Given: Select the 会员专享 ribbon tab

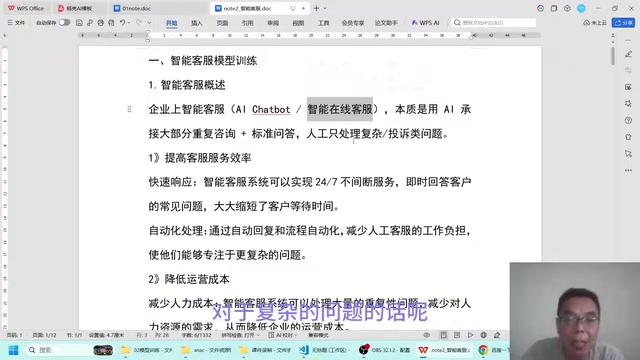Looking at the screenshot, I should click(353, 23).
